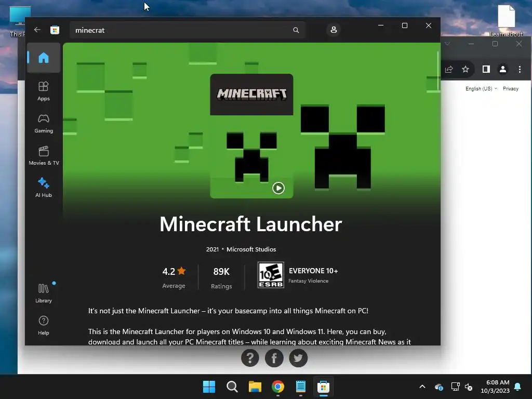The width and height of the screenshot is (532, 399).
Task: Toggle Chrome side panel icon
Action: (486, 69)
